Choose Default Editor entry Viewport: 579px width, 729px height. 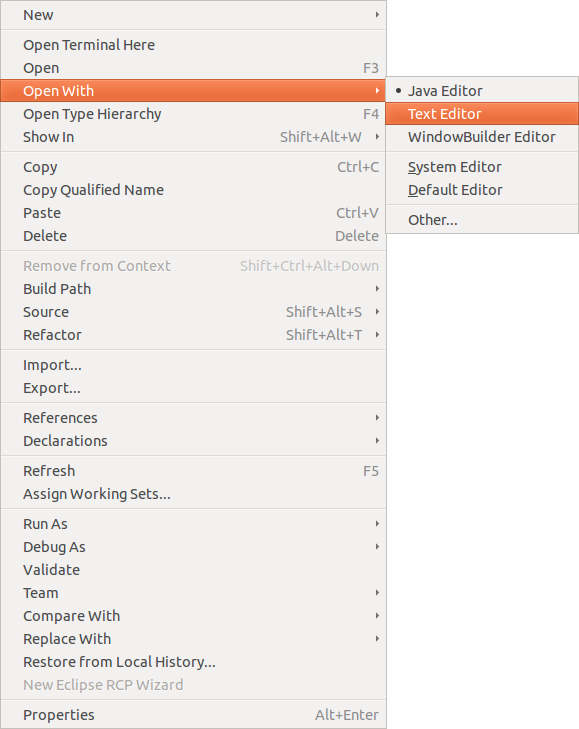(482, 190)
